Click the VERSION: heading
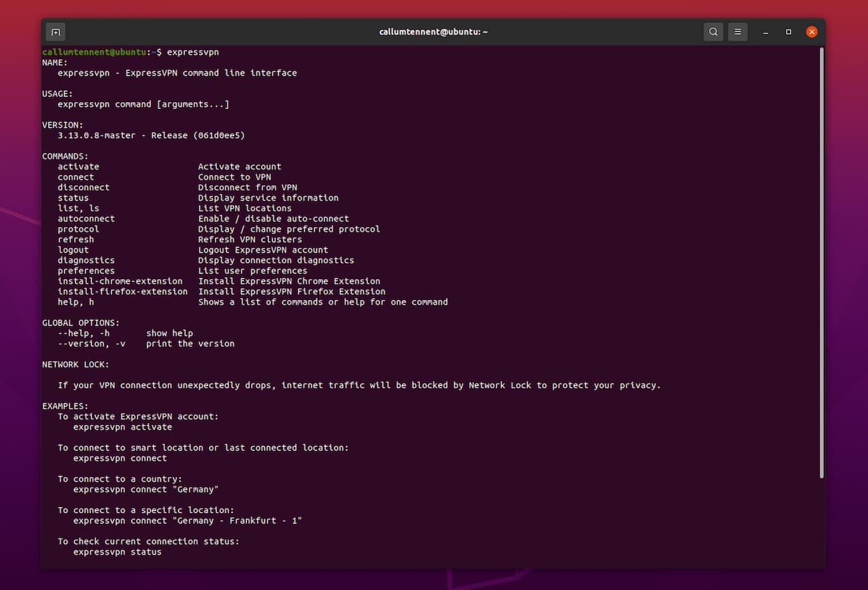Viewport: 868px width, 590px height. click(x=63, y=125)
